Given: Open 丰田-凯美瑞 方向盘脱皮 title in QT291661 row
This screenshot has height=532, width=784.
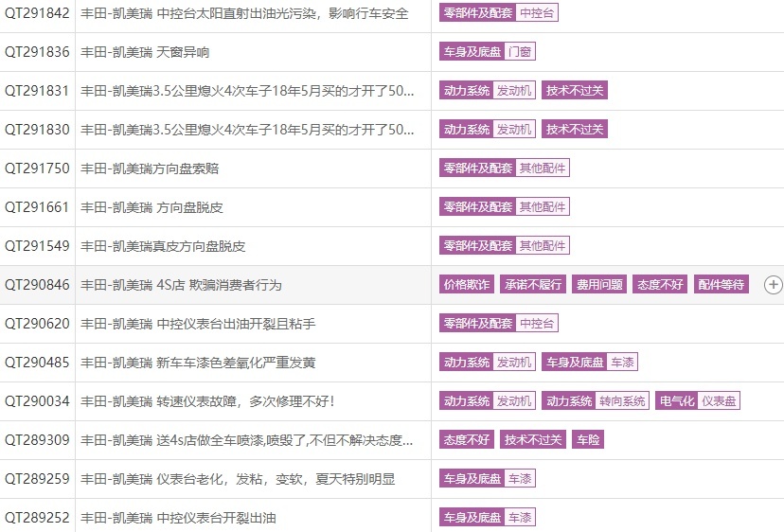Looking at the screenshot, I should point(151,207).
